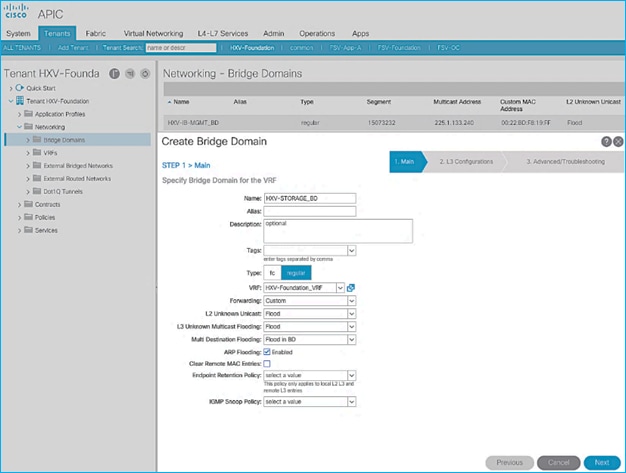Viewport: 626px width, 473px height.
Task: Toggle ARP Flooding Enabled checkbox
Action: (267, 352)
